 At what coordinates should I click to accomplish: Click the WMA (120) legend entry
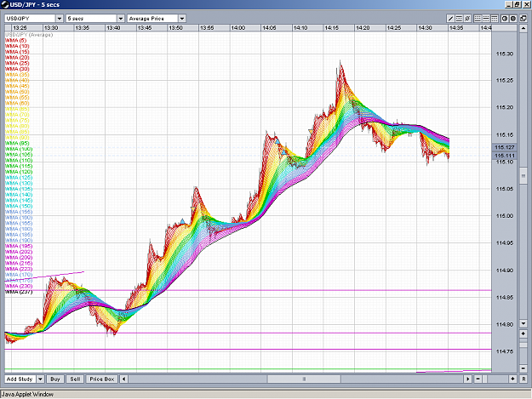click(x=19, y=172)
